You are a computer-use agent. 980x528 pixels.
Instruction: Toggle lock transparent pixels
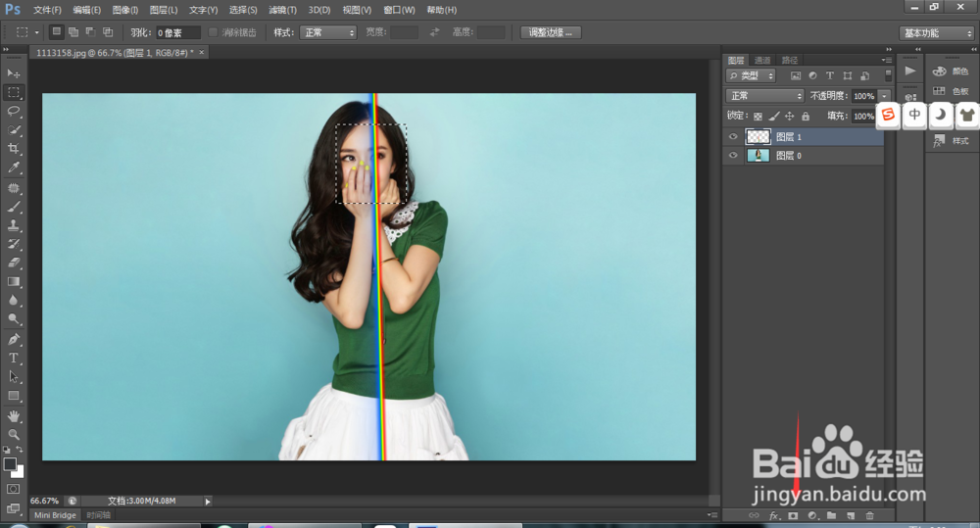tap(758, 117)
